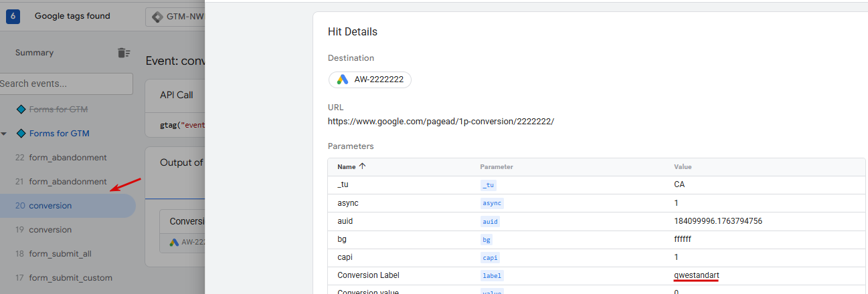
Task: Open the Summary view
Action: point(34,53)
